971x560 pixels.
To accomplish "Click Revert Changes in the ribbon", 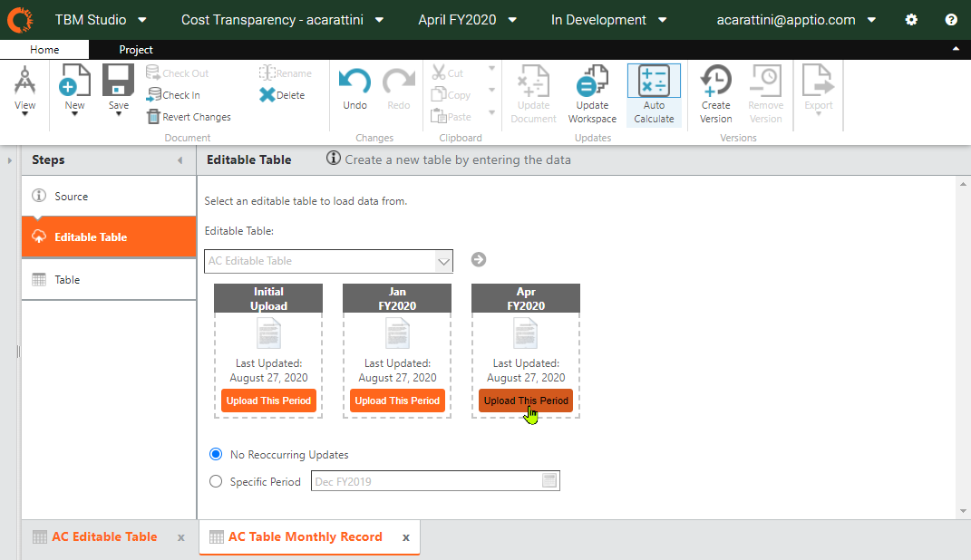I will [189, 116].
